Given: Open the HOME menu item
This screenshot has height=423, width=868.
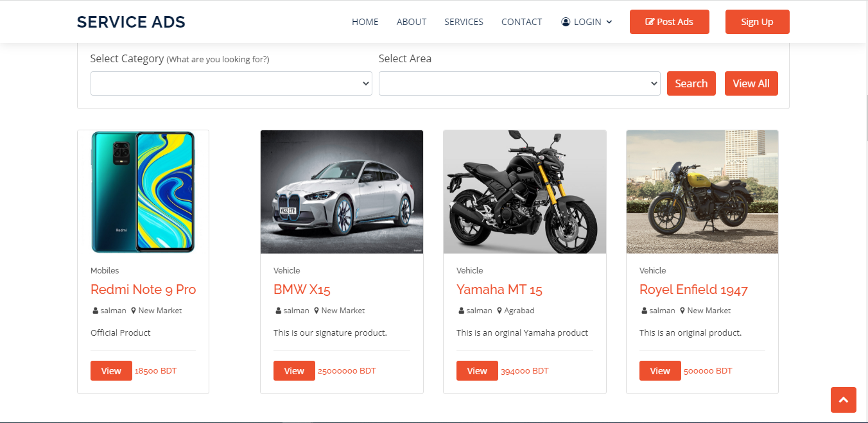Looking at the screenshot, I should click(365, 22).
